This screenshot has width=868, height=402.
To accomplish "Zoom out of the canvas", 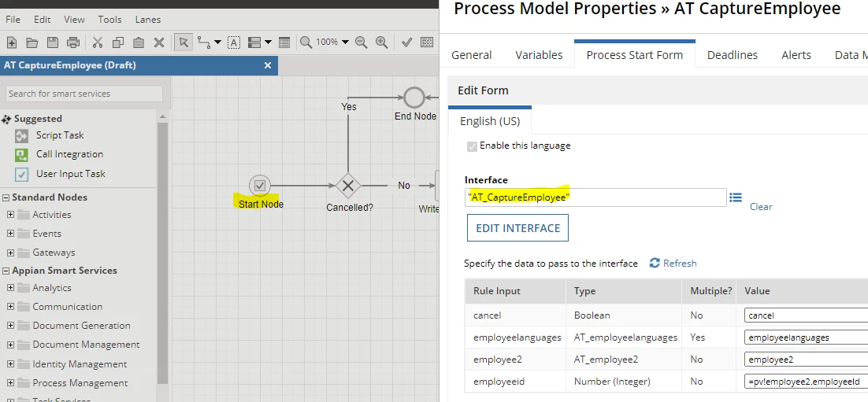I will (362, 42).
